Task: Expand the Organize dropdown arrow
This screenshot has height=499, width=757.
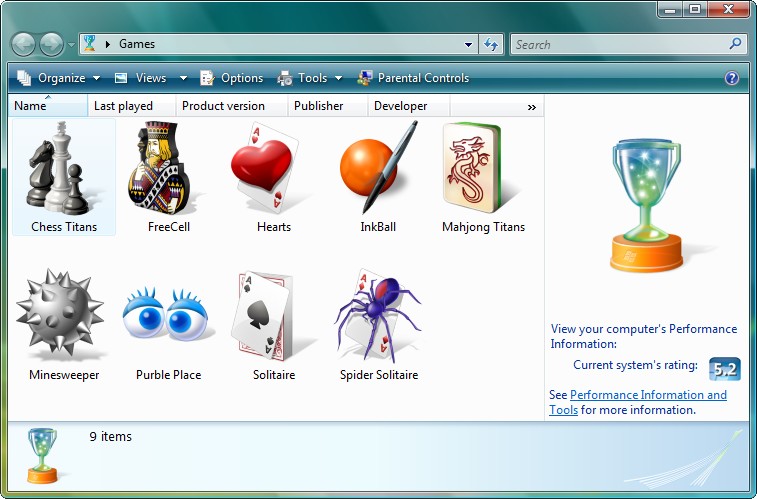Action: (97, 78)
